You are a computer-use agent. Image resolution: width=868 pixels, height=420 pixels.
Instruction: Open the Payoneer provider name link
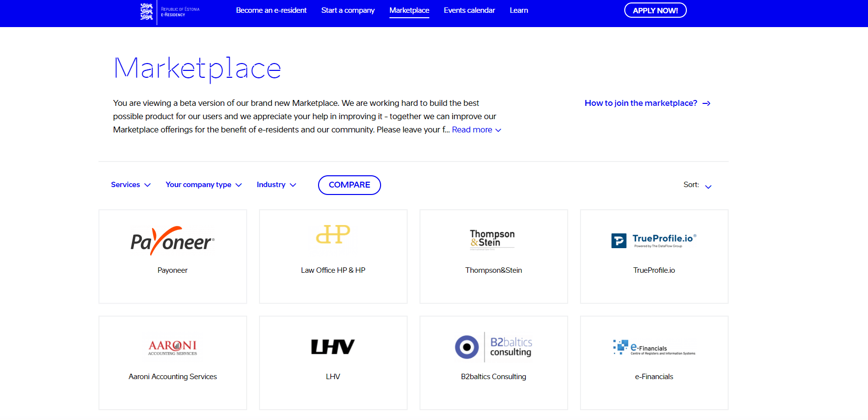coord(172,270)
